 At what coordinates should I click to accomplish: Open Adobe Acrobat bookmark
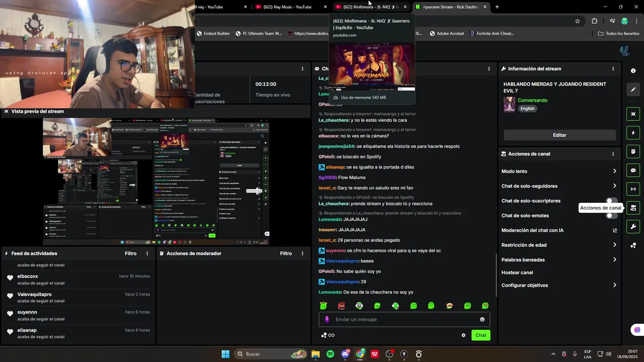pos(447,34)
